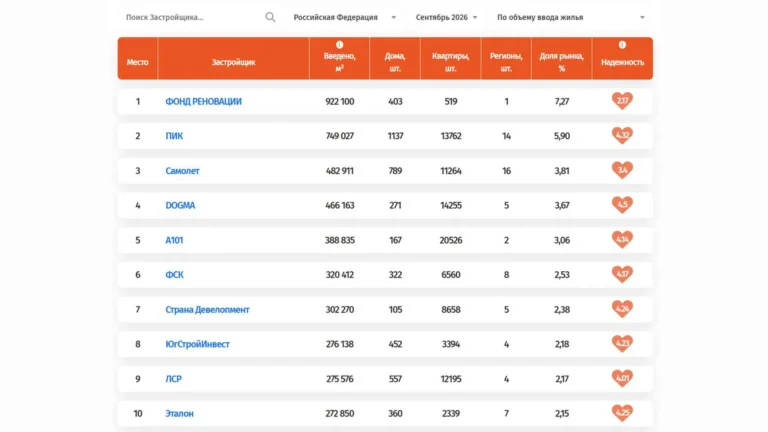The image size is (768, 432).
Task: Open the ФСК developer link
Action: (174, 275)
